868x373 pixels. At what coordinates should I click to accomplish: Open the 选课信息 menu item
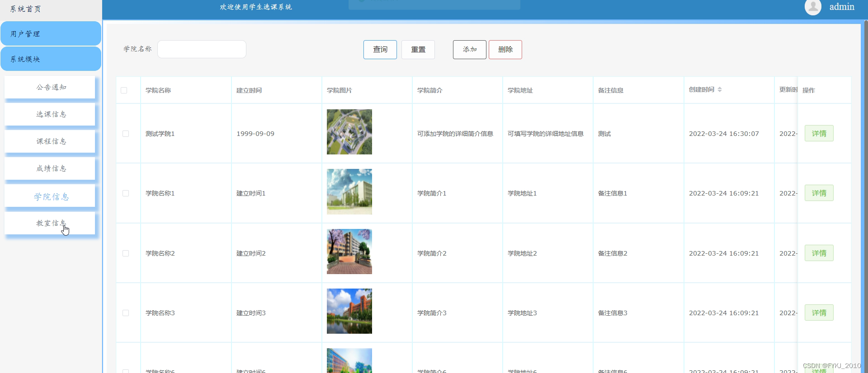(x=50, y=114)
